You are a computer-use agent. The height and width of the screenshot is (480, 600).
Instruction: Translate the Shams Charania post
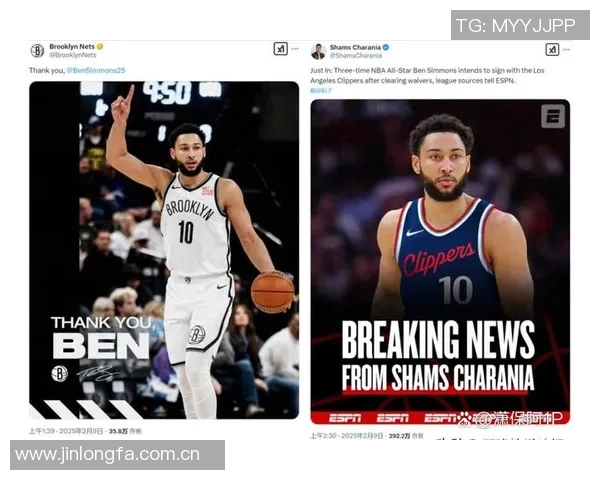coord(321,91)
